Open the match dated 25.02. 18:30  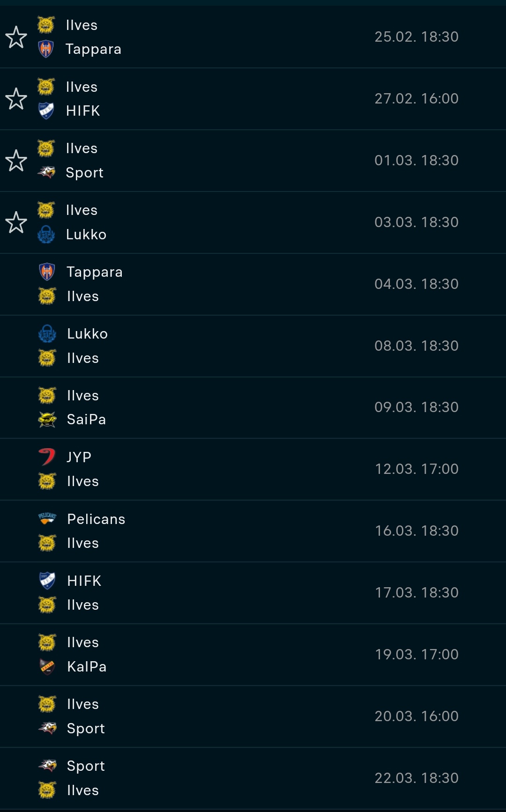253,37
